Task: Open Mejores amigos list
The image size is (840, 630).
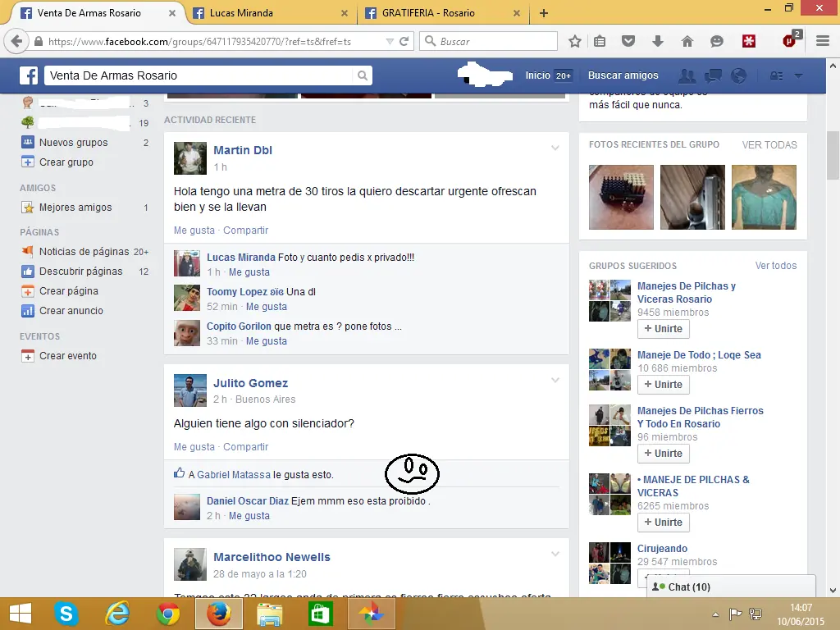Action: tap(75, 208)
